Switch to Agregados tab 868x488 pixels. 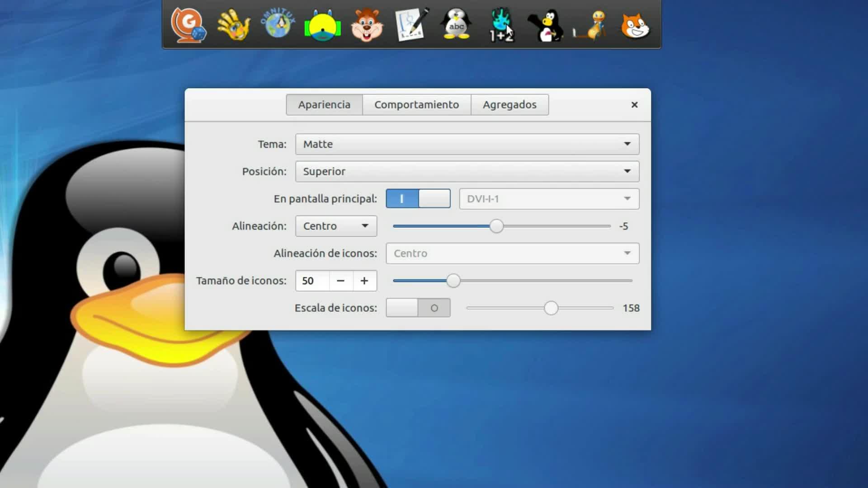(509, 105)
